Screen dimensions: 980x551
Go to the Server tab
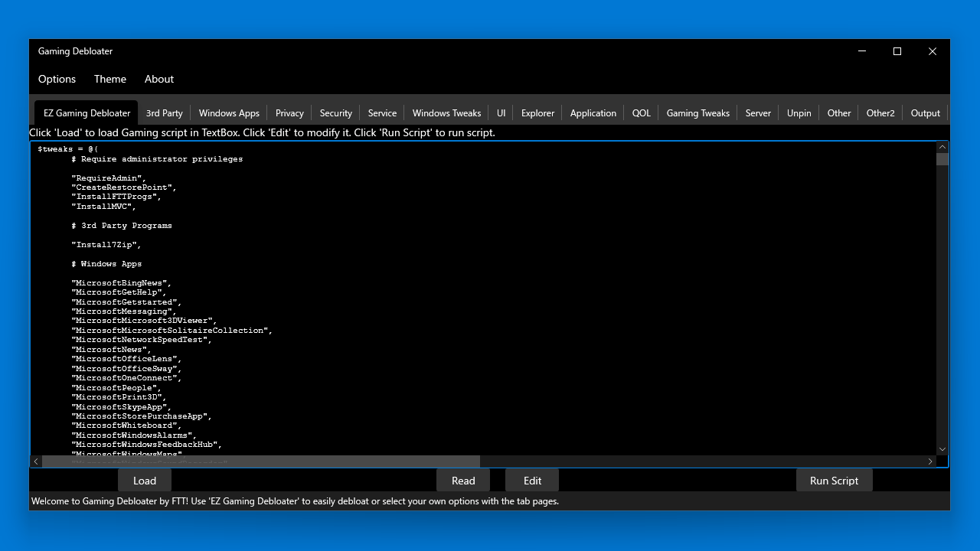(758, 112)
